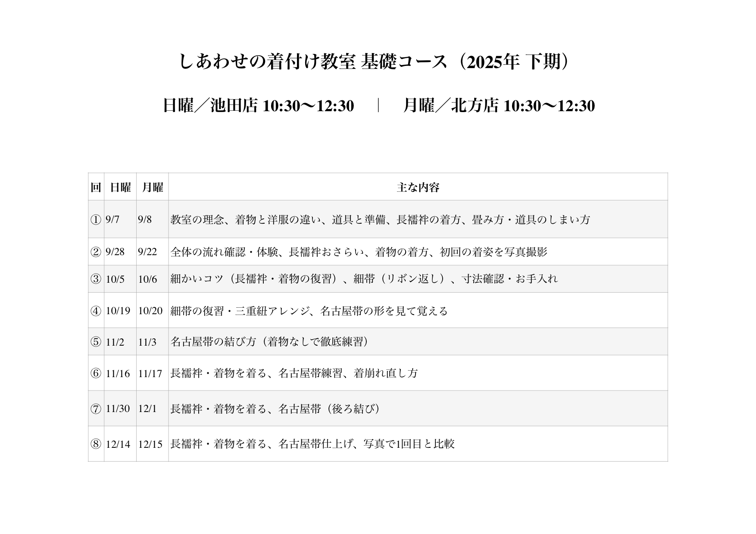Click the 月曜／北方店 schedule heading
The height and width of the screenshot is (534, 756).
499,106
